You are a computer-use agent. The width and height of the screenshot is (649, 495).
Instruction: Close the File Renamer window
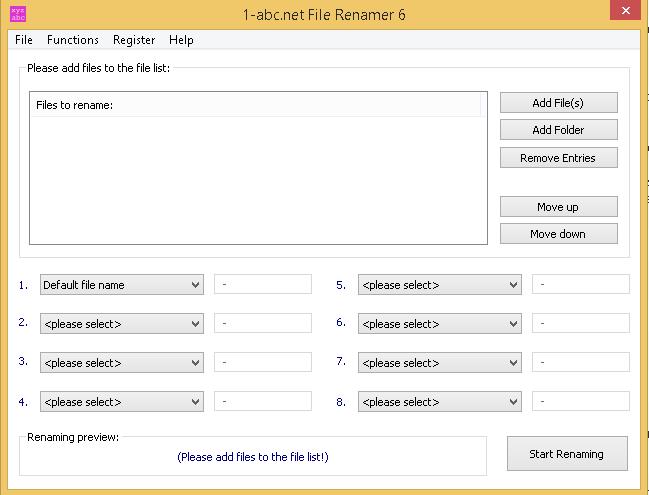click(x=625, y=10)
